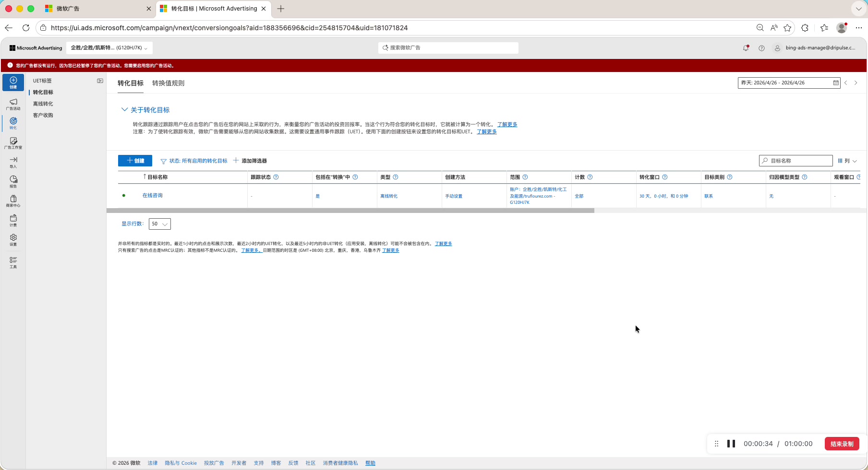Click the help icon beside 目标类别
Image resolution: width=868 pixels, height=470 pixels.
[730, 177]
